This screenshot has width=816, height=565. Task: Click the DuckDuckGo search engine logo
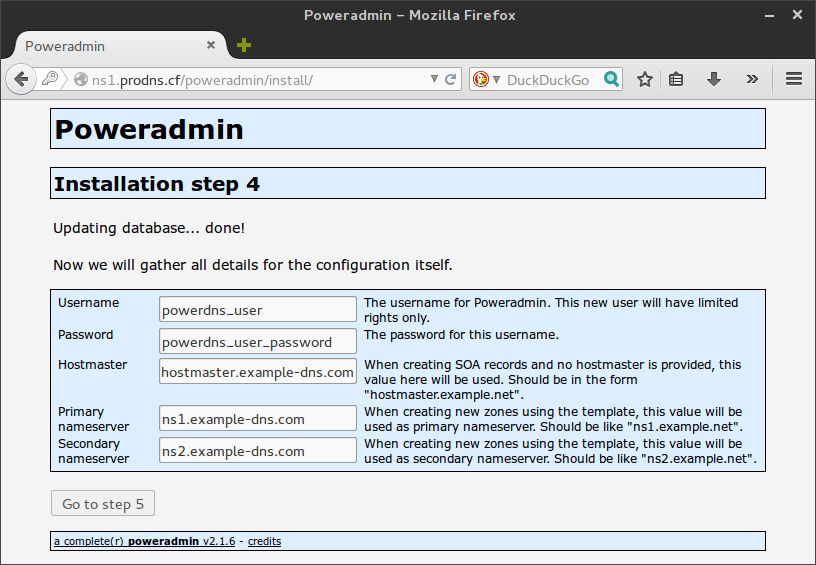pyautogui.click(x=481, y=79)
